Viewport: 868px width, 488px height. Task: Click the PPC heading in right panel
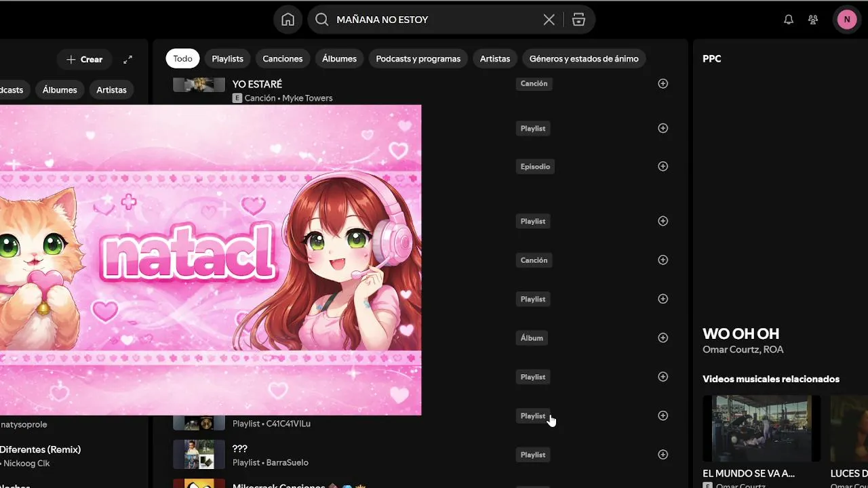(x=712, y=59)
